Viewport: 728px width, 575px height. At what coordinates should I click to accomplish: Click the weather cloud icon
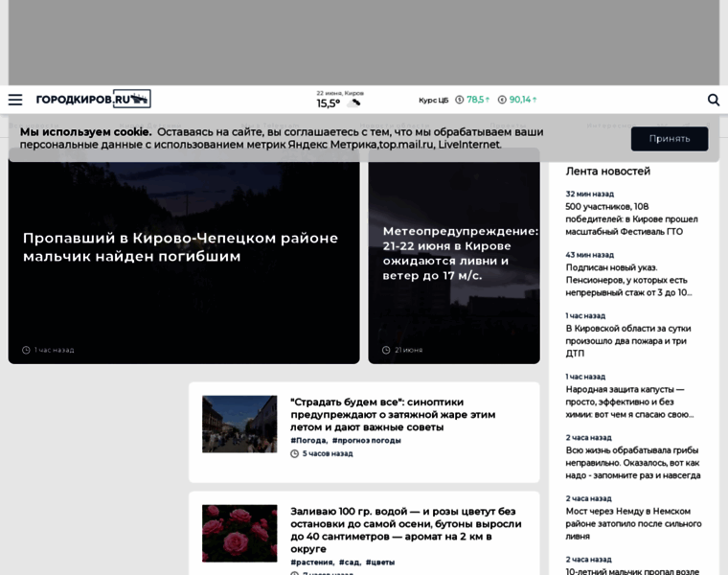(354, 103)
